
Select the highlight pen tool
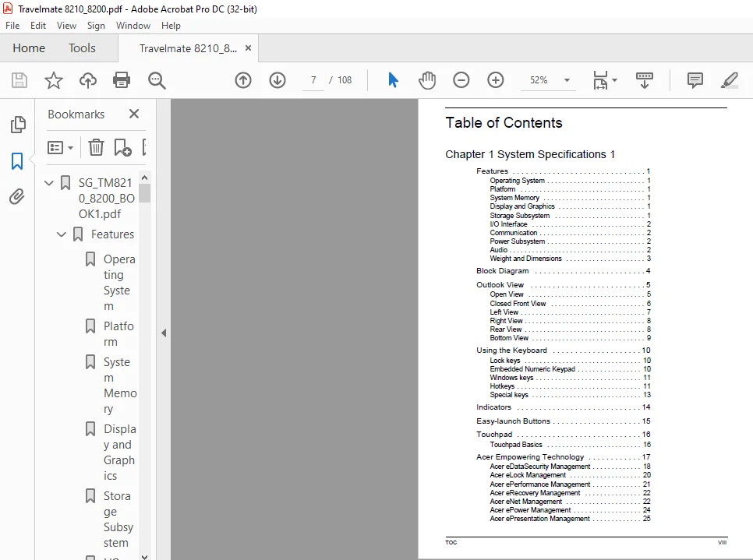click(x=729, y=80)
